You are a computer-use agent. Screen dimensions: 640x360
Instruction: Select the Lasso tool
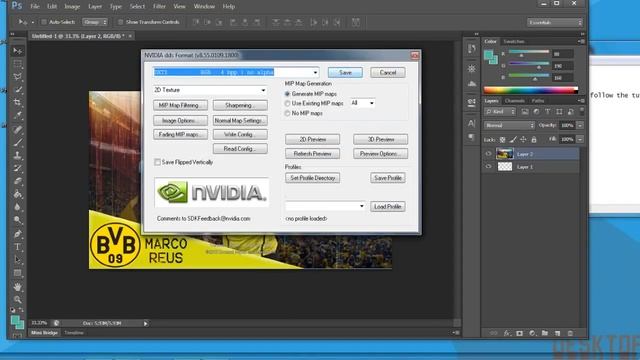[17, 77]
